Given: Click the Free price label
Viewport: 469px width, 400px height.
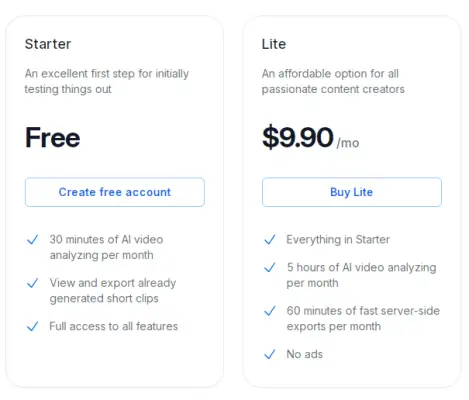Looking at the screenshot, I should [53, 137].
